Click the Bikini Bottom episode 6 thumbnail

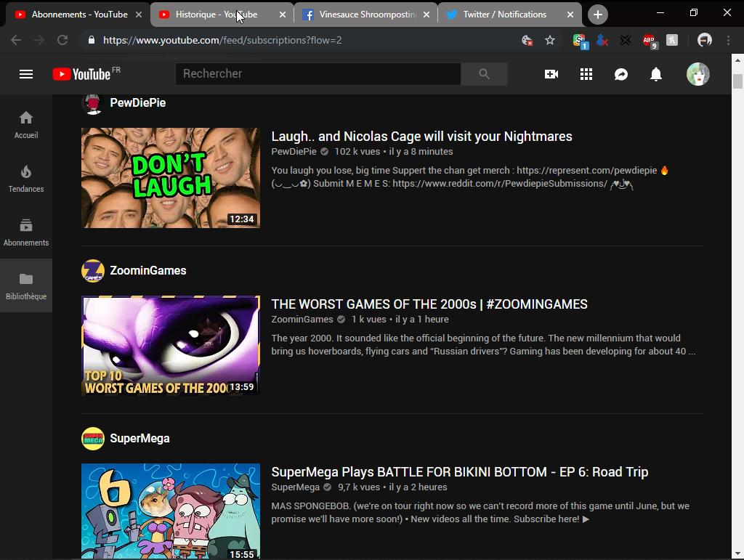pyautogui.click(x=171, y=511)
